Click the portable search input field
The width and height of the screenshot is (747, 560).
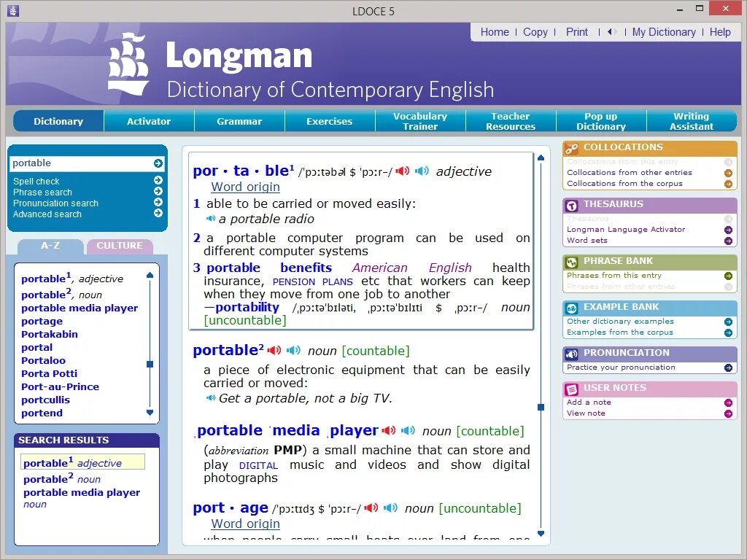82,163
